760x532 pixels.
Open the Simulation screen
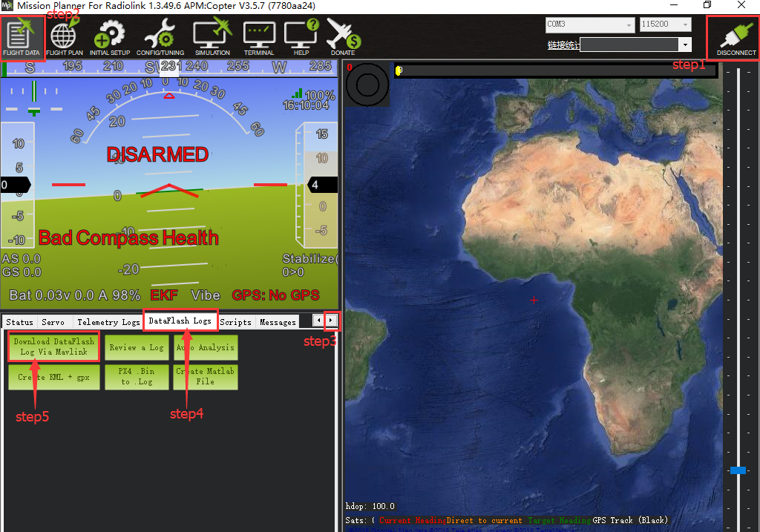(x=212, y=37)
